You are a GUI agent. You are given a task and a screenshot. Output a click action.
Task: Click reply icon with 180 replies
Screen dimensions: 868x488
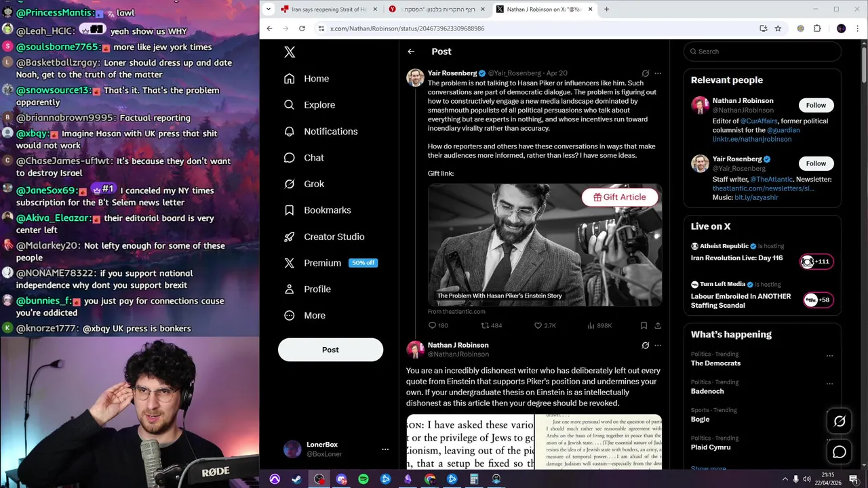(x=432, y=326)
